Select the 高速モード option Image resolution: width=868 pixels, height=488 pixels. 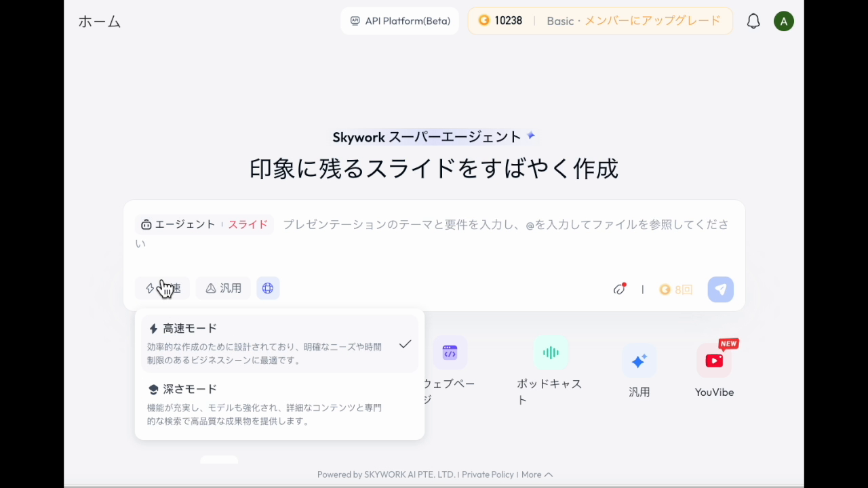tap(279, 344)
